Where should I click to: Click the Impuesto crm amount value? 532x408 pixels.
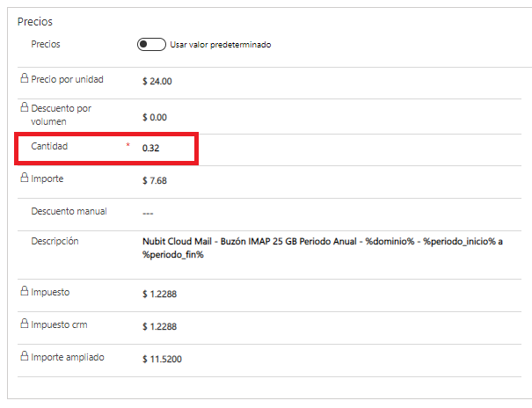160,326
